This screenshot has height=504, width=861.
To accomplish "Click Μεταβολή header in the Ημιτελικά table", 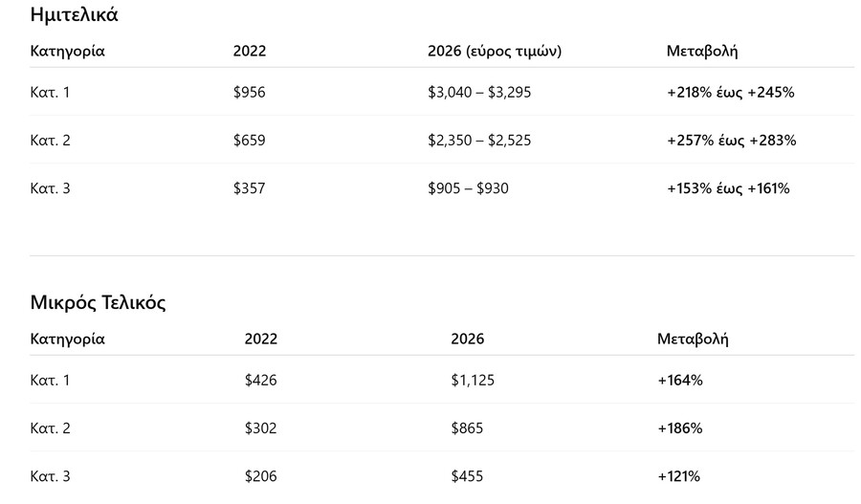I will pyautogui.click(x=701, y=52).
